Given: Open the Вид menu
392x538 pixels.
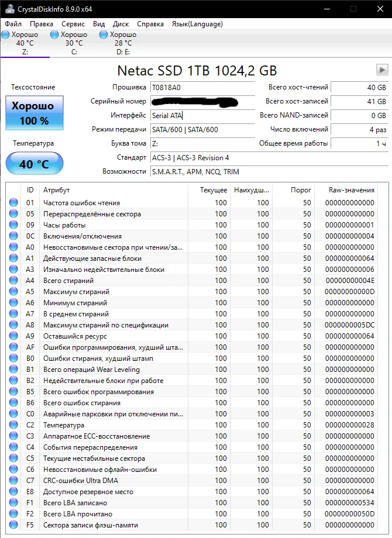Looking at the screenshot, I should (x=99, y=24).
